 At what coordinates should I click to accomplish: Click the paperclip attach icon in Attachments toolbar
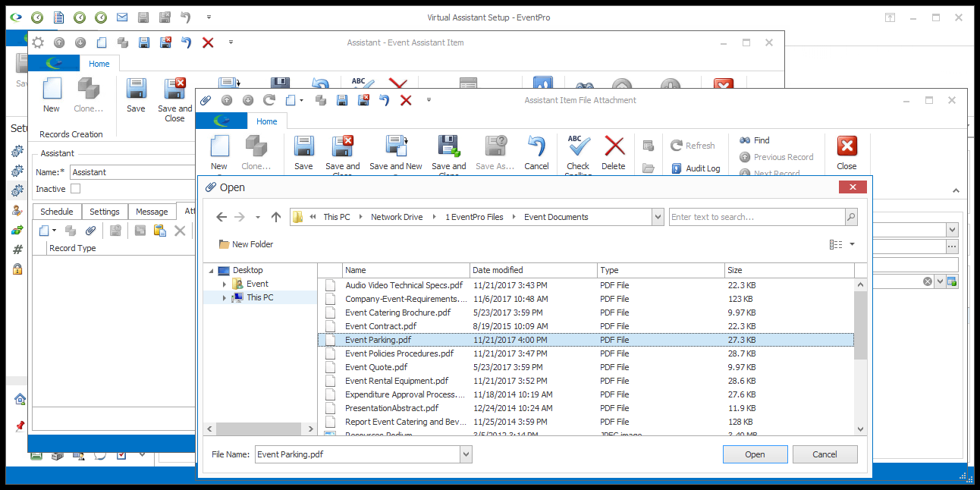pos(90,231)
